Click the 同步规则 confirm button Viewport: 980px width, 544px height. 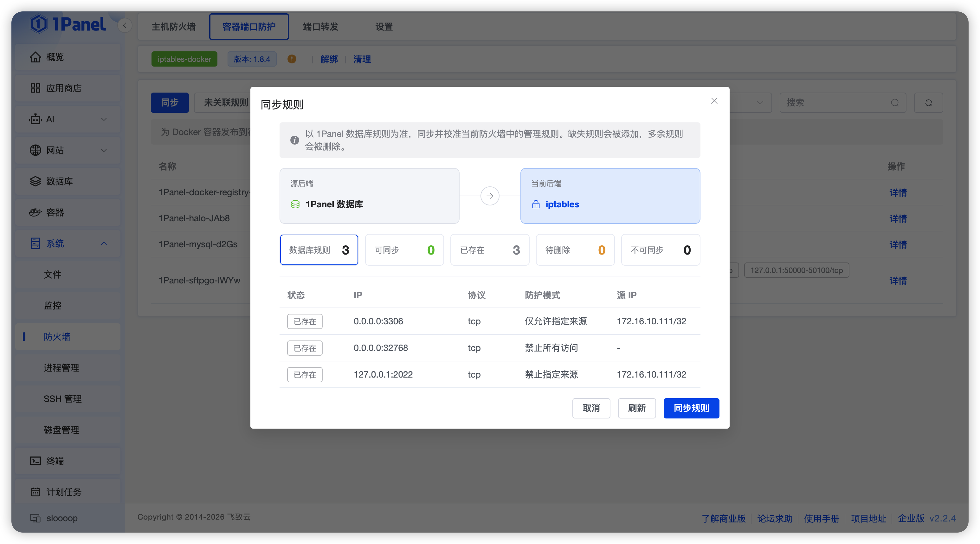pyautogui.click(x=691, y=408)
